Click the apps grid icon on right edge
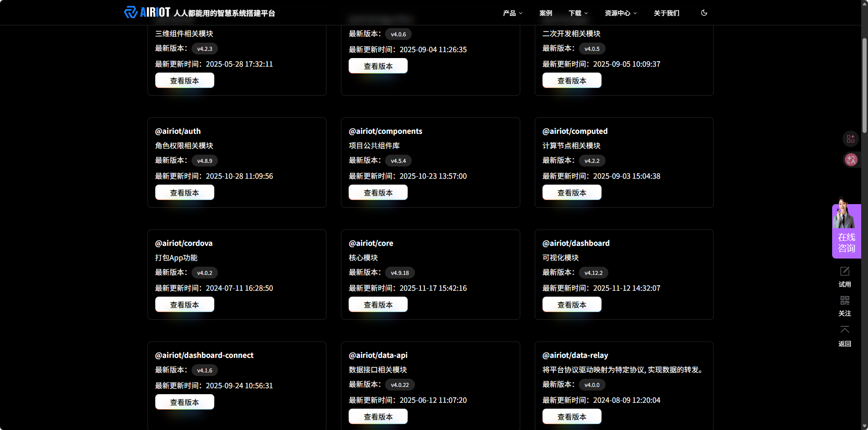868x430 pixels. coord(850,139)
